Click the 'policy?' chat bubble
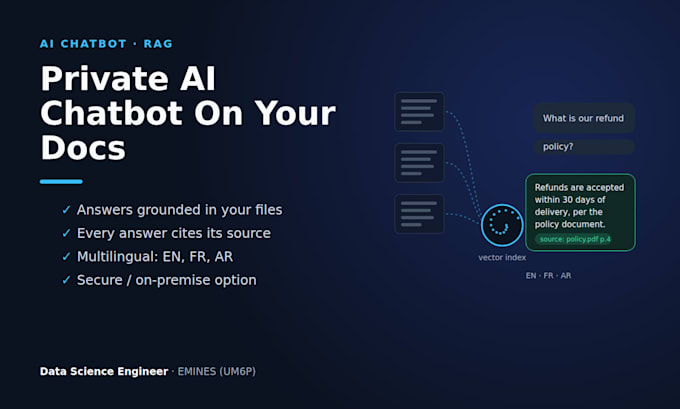 pyautogui.click(x=584, y=147)
